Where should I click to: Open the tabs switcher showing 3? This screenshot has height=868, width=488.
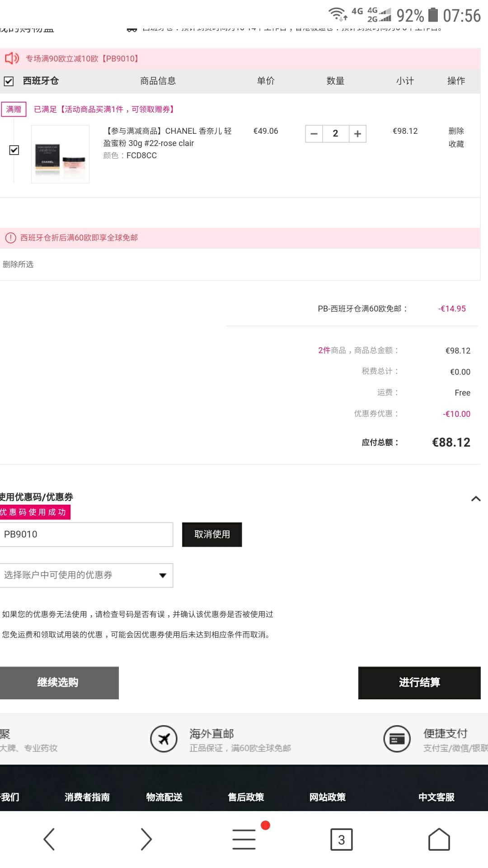click(x=341, y=840)
